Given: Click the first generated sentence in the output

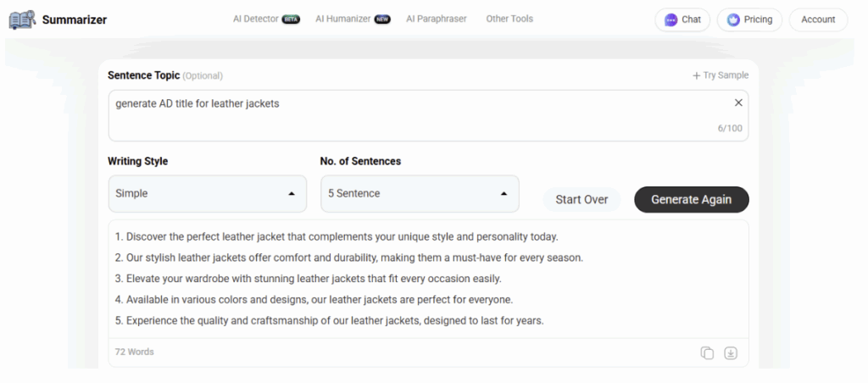Looking at the screenshot, I should pos(337,236).
